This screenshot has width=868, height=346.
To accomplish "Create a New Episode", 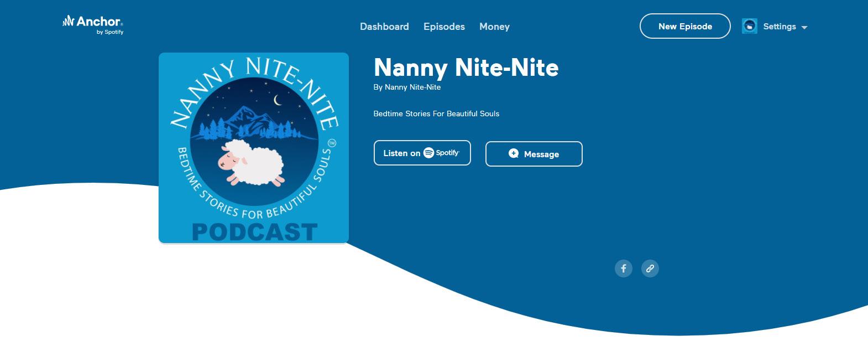I will click(x=685, y=26).
